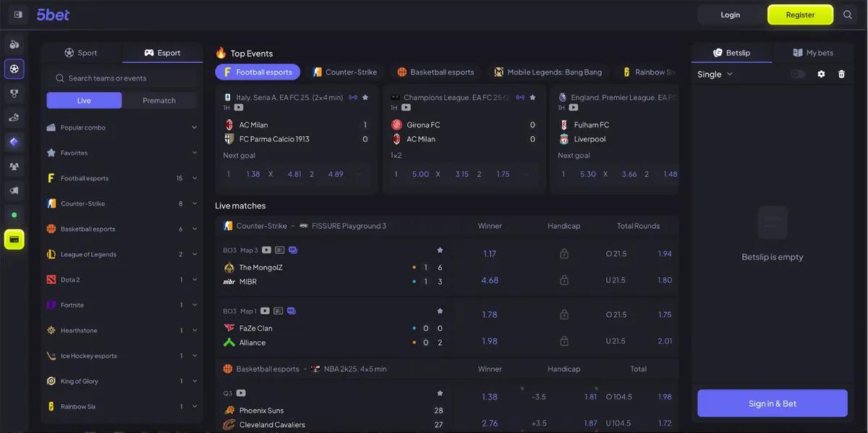Switch to the Sport tab
868x433 pixels.
coord(81,53)
